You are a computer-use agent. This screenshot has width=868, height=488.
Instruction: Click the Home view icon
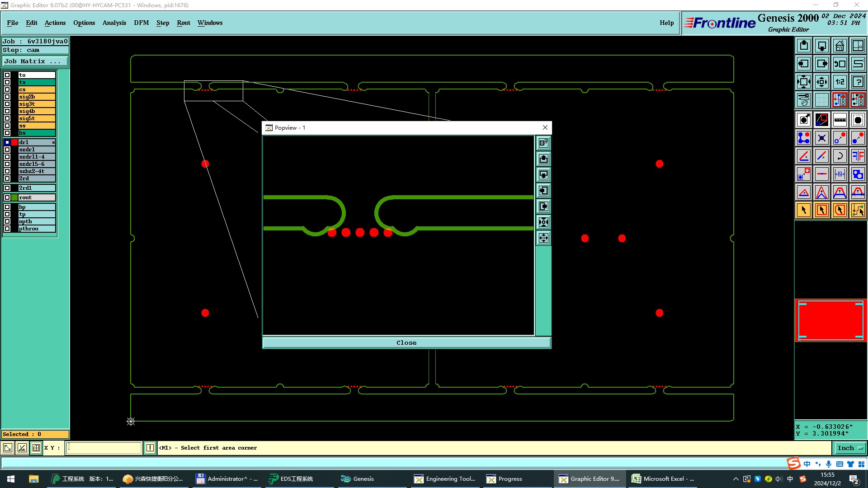[x=840, y=46]
